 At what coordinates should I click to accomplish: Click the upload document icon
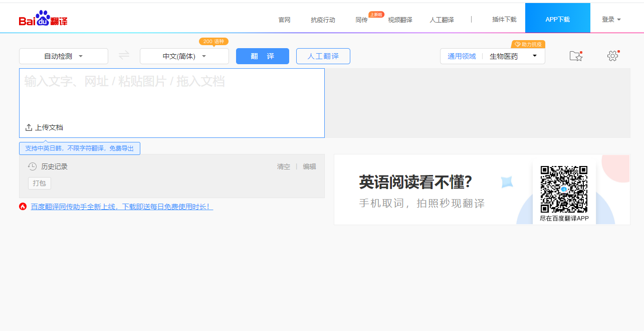29,127
